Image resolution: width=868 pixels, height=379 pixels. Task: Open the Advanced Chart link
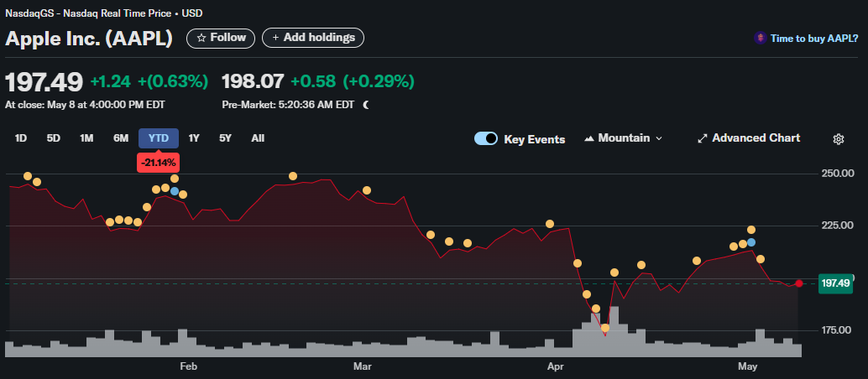click(749, 138)
